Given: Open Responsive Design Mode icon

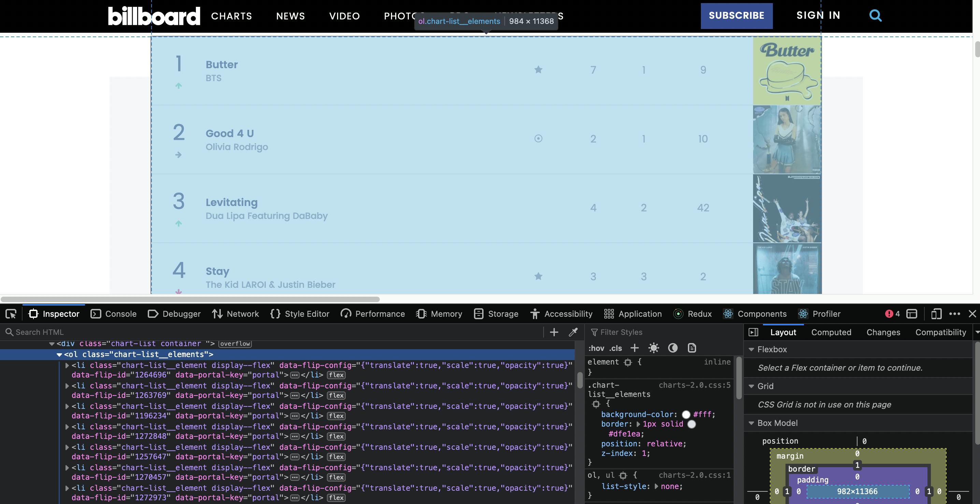Looking at the screenshot, I should pyautogui.click(x=936, y=314).
